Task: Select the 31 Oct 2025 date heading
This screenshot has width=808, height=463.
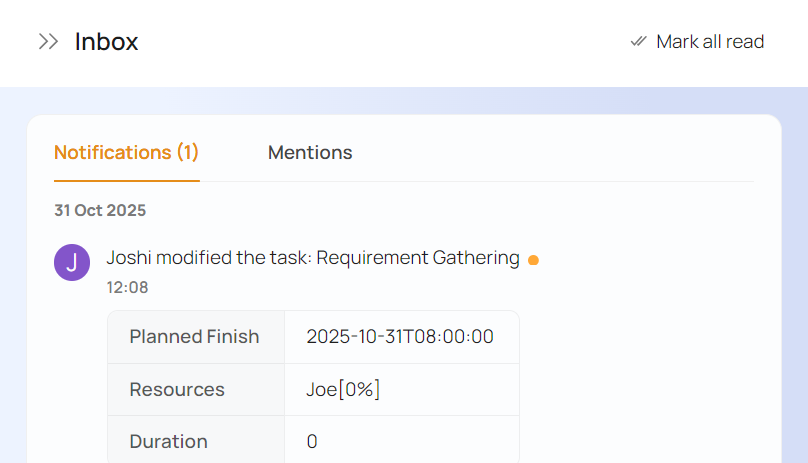Action: [100, 210]
